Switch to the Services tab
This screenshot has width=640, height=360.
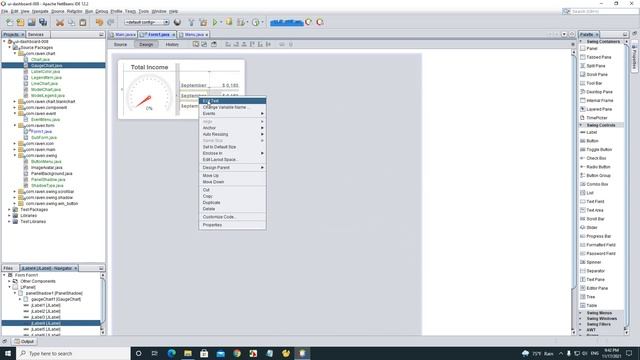coord(36,35)
